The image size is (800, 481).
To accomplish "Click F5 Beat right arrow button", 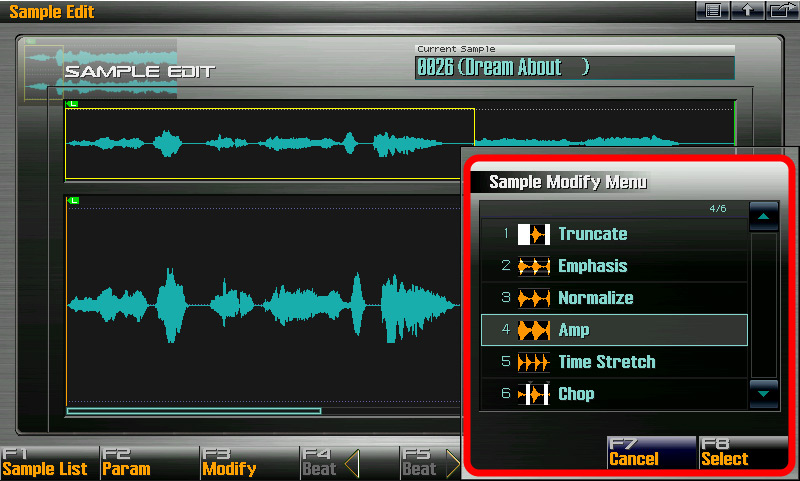I will 431,463.
